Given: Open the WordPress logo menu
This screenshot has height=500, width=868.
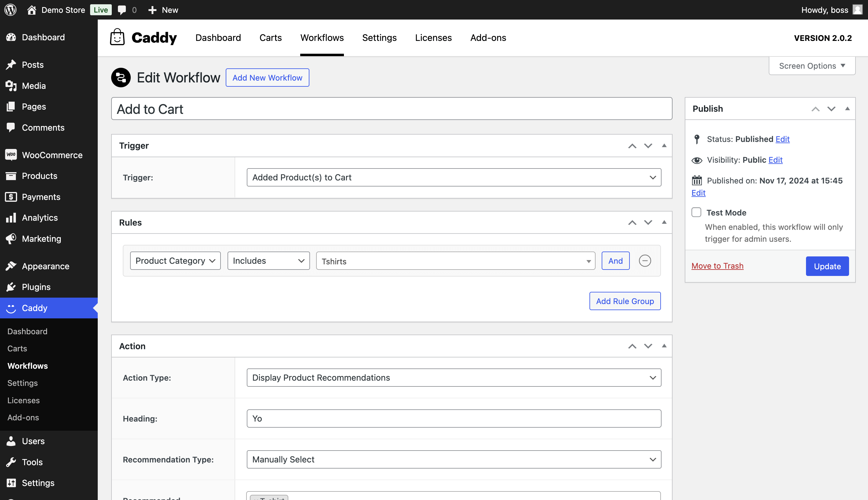Looking at the screenshot, I should (10, 10).
